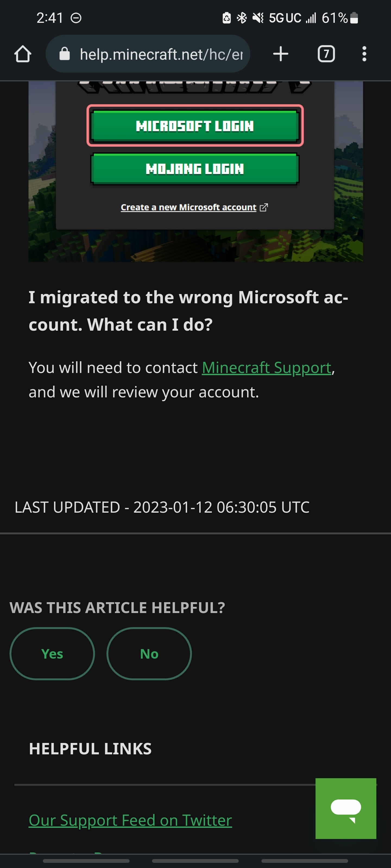The width and height of the screenshot is (391, 868).
Task: Tap the Bluetooth status icon
Action: tap(242, 18)
